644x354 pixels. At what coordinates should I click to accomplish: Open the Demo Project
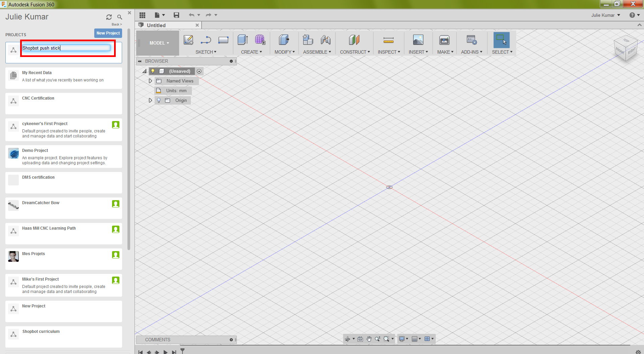64,157
